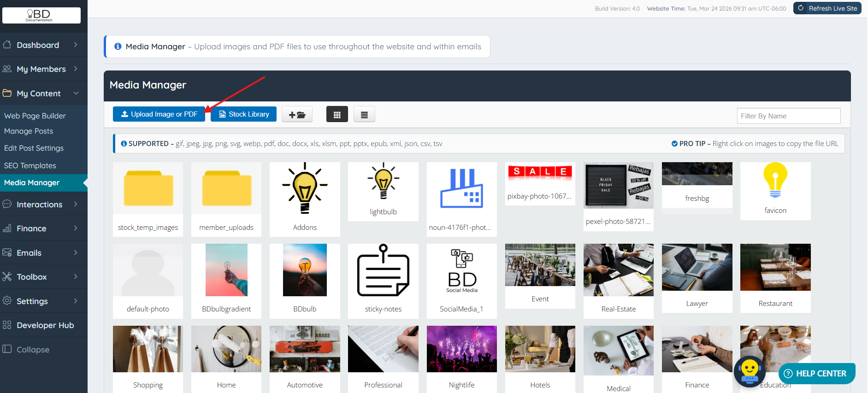Screen dimensions: 868x393
Task: Click the Interactions chat icon
Action: [x=7, y=204]
